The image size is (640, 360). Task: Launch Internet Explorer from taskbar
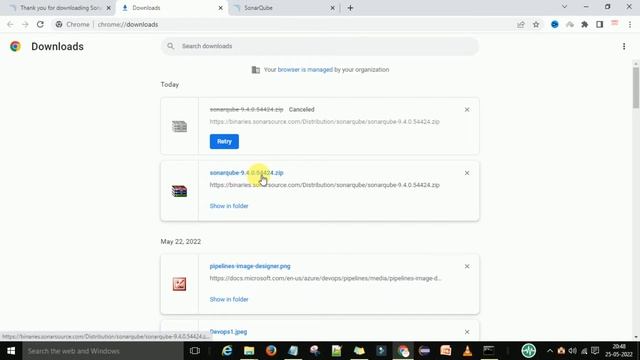[227, 351]
